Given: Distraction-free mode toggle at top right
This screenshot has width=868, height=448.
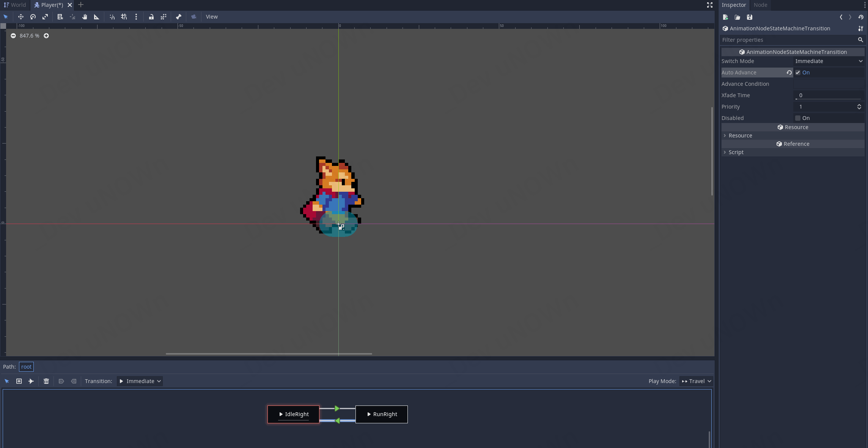Looking at the screenshot, I should click(x=710, y=5).
